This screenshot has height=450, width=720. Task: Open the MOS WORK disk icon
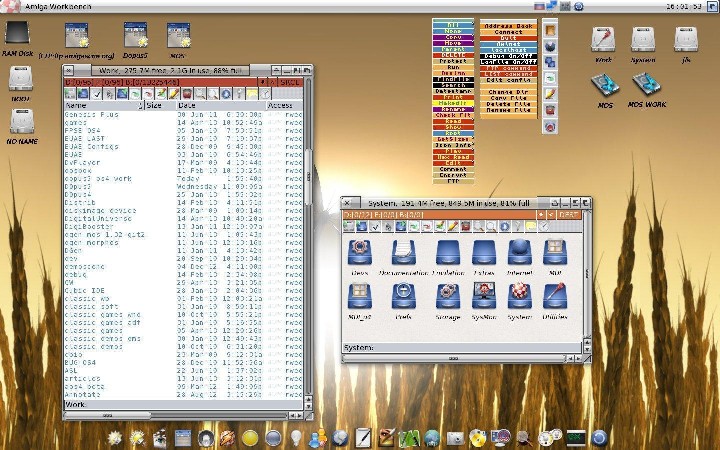point(645,85)
